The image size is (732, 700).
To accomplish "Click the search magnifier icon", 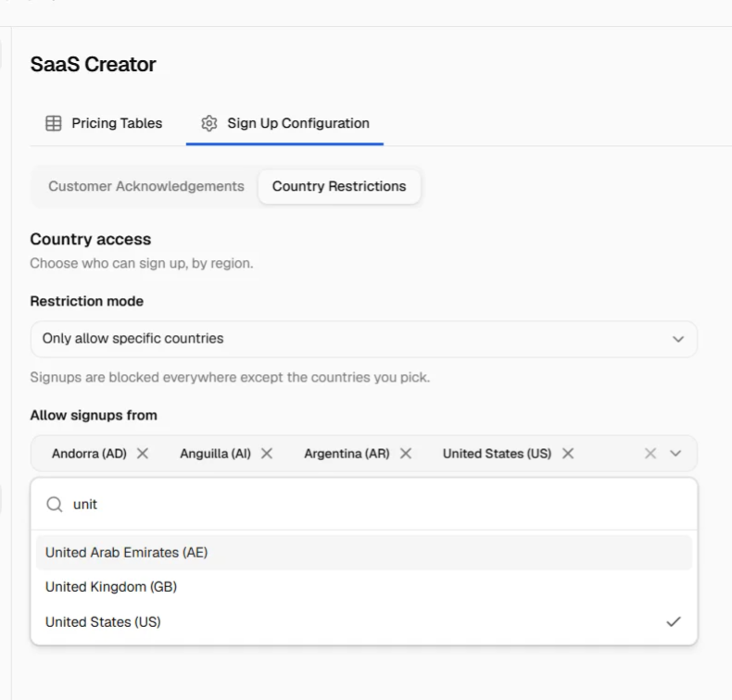I will (55, 504).
